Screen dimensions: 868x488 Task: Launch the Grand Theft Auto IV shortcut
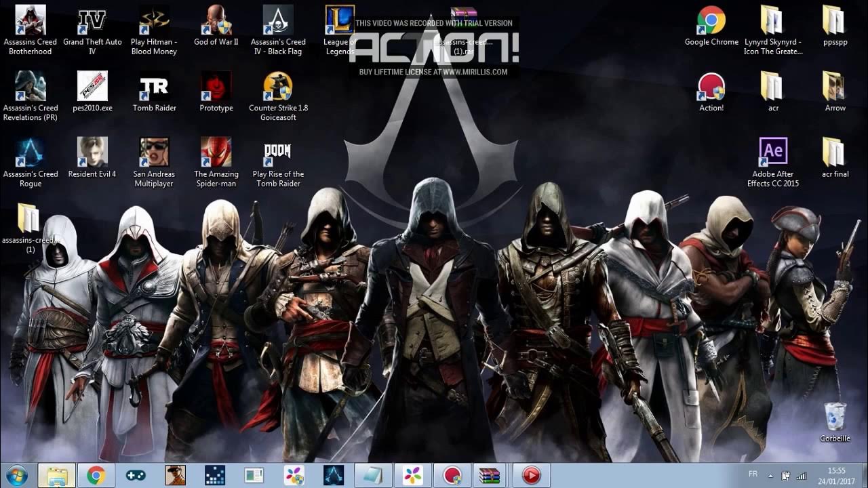click(x=92, y=30)
